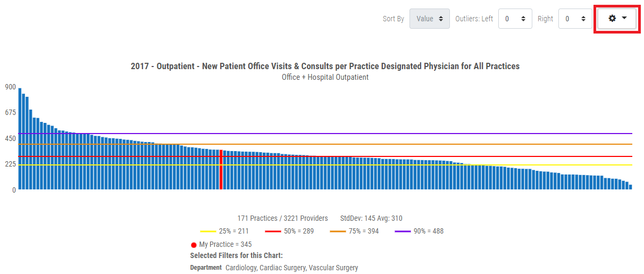Click the Outliers Right number stepper
Viewport: 644px width, 274px height.
pyautogui.click(x=575, y=19)
